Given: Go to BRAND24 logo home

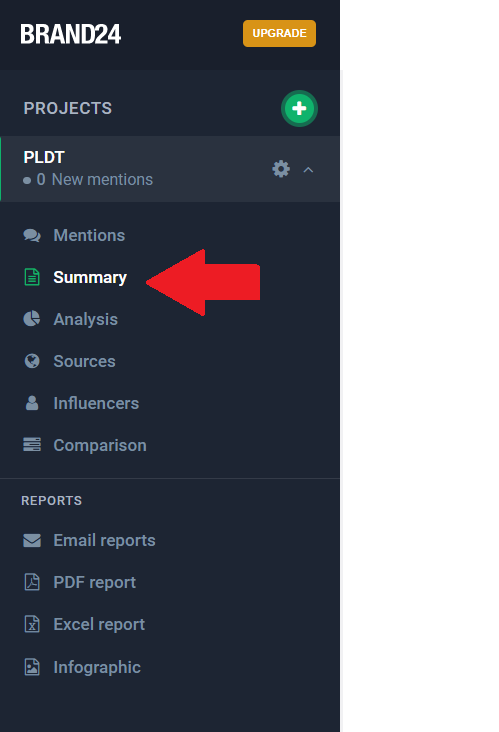Looking at the screenshot, I should tap(70, 34).
